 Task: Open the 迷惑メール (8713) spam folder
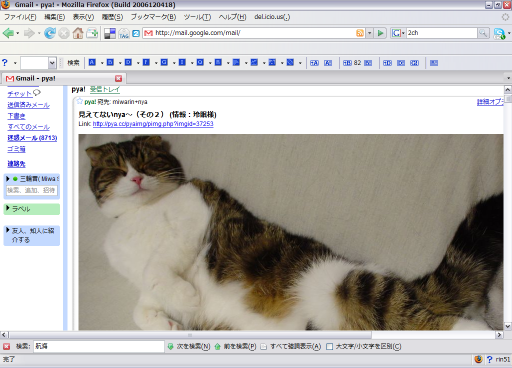32,138
